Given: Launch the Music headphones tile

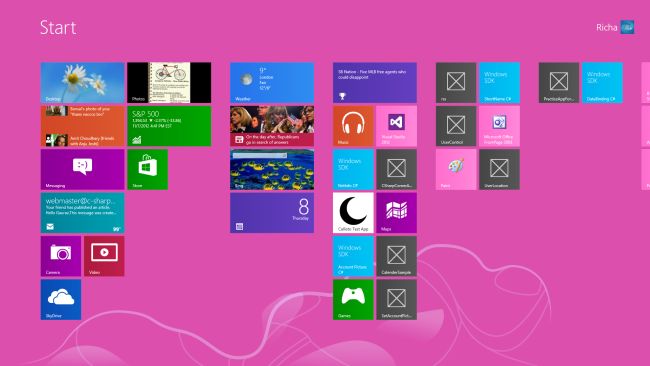Looking at the screenshot, I should 353,126.
